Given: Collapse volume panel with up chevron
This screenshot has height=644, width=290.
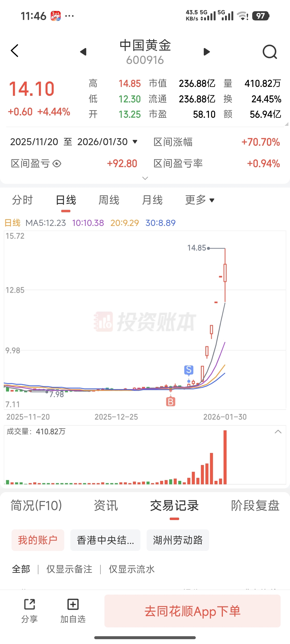Looking at the screenshot, I should (x=278, y=432).
